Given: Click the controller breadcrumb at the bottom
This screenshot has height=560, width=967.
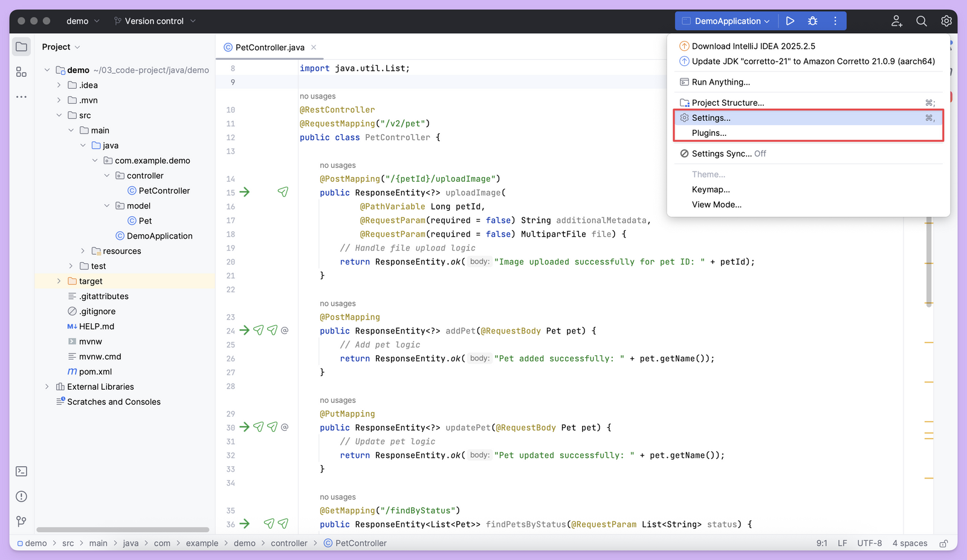Looking at the screenshot, I should 289,543.
